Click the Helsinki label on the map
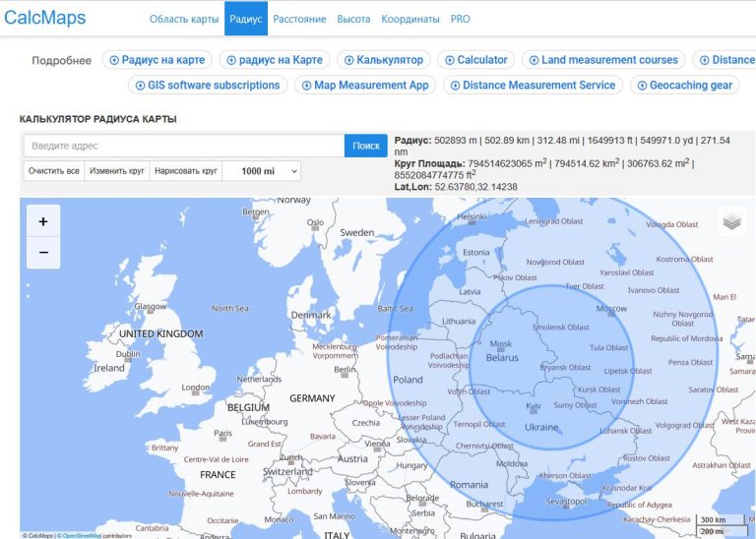The height and width of the screenshot is (539, 756). [x=472, y=216]
